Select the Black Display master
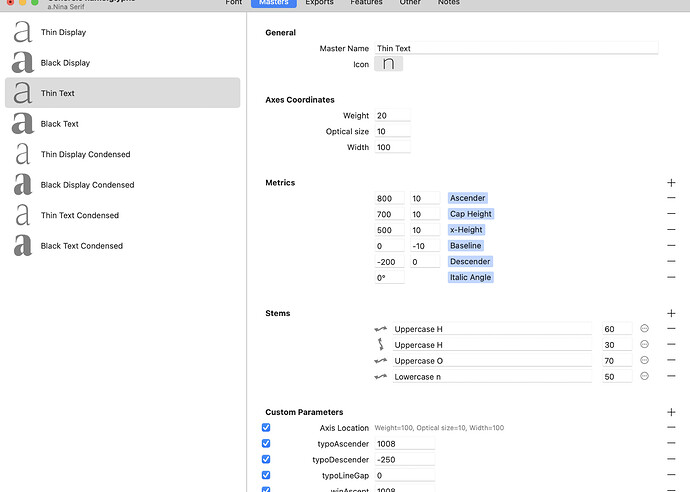 (x=122, y=62)
